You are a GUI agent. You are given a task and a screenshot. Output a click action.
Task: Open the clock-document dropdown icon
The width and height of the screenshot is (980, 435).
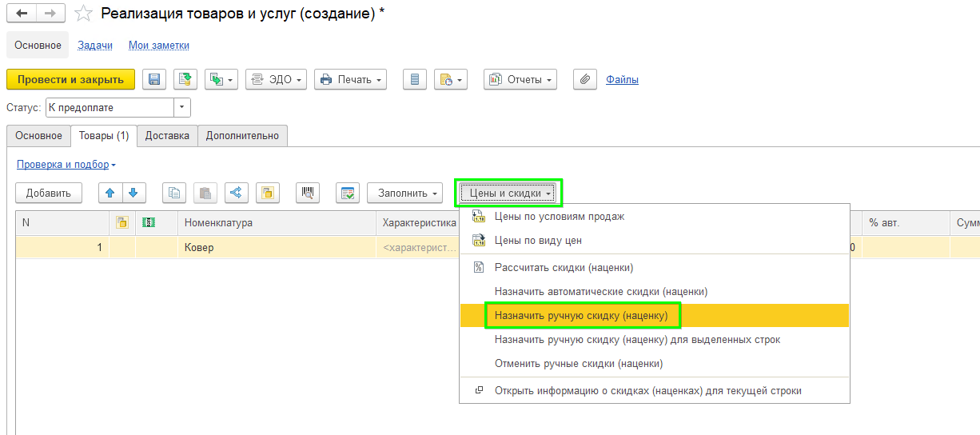[x=450, y=79]
